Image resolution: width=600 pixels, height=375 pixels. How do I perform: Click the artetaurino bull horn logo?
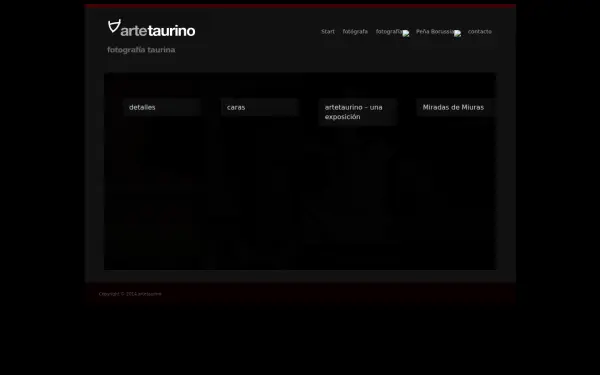152,28
